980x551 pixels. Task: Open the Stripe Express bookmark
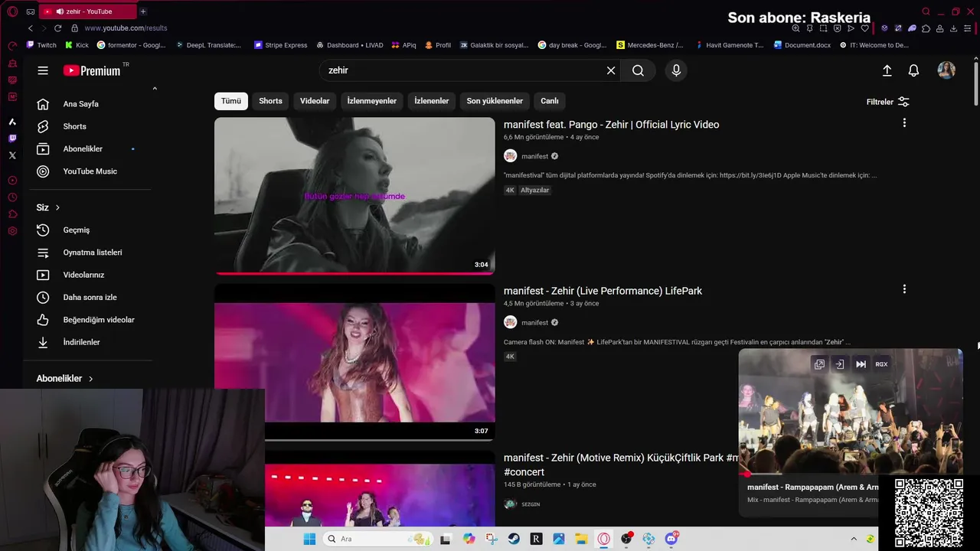click(280, 45)
